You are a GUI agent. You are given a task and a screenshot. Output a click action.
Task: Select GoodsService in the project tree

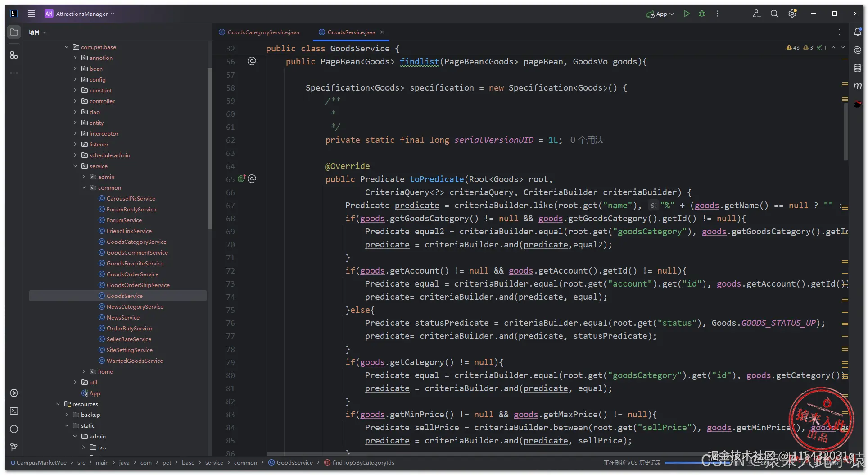point(118,296)
